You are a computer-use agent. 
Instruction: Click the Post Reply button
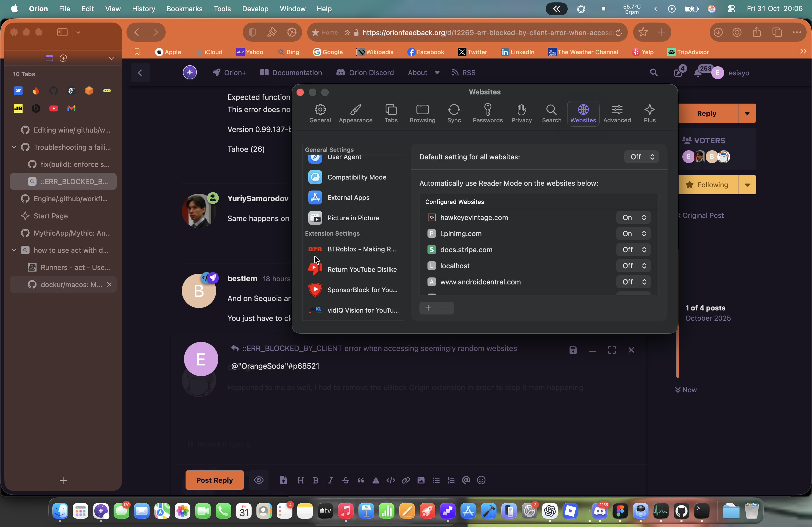click(x=214, y=480)
